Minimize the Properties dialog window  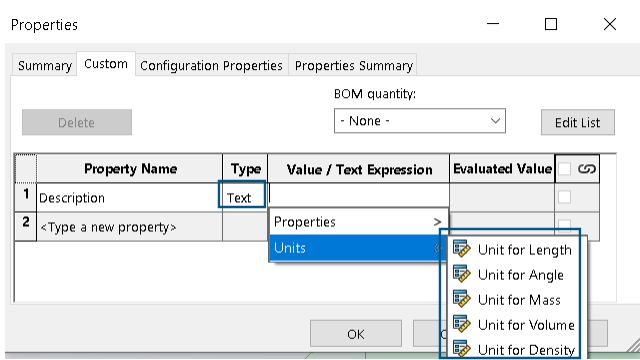tap(493, 24)
